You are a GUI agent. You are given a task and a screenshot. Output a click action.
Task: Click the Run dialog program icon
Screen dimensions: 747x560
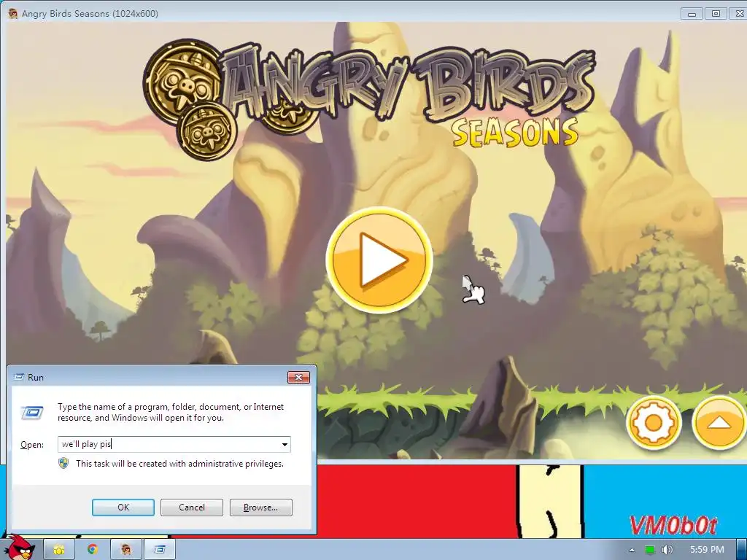tap(32, 413)
